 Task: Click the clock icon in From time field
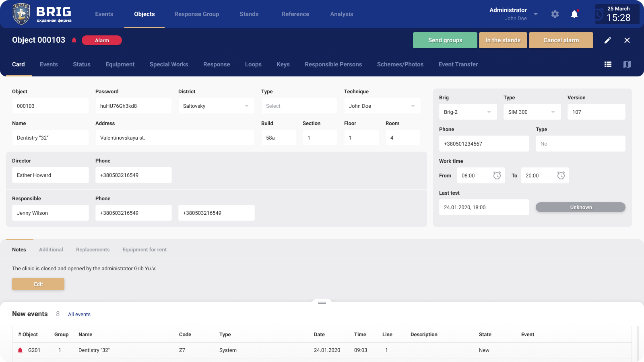(x=497, y=175)
